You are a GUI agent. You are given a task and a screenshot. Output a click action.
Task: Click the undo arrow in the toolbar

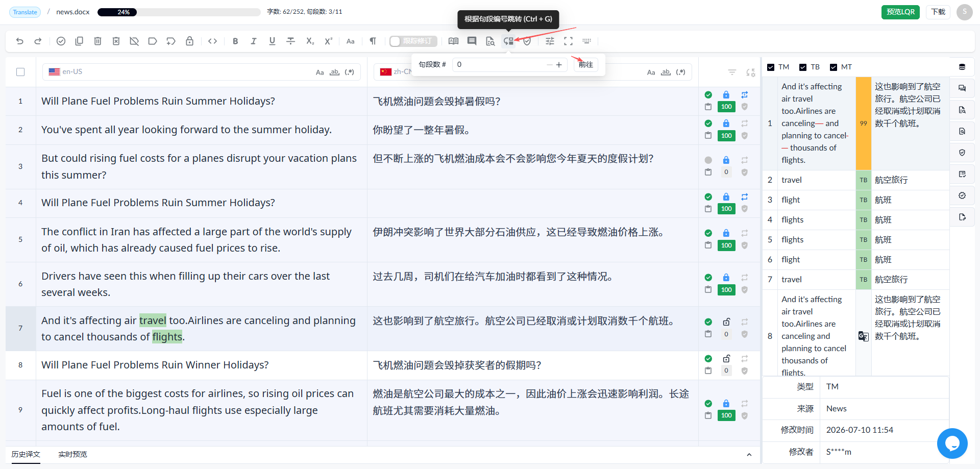19,41
